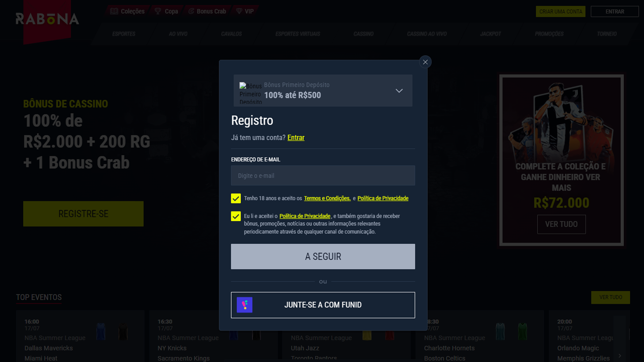
Task: Open the TORNEIO menu tab
Action: pyautogui.click(x=607, y=34)
